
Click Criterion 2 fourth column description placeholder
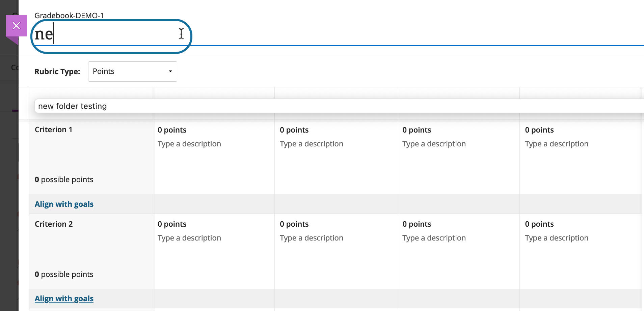click(556, 238)
